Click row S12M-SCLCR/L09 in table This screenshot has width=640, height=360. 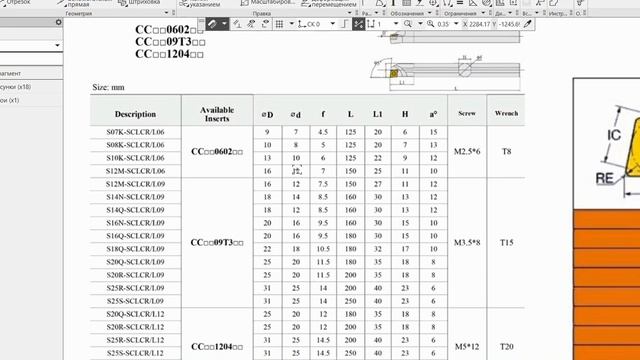click(x=135, y=184)
